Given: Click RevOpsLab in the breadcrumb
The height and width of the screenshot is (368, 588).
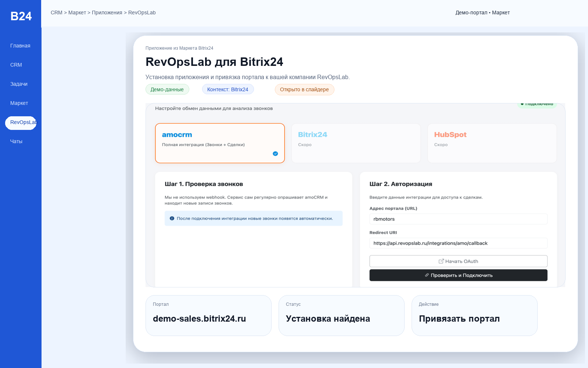Looking at the screenshot, I should (142, 13).
